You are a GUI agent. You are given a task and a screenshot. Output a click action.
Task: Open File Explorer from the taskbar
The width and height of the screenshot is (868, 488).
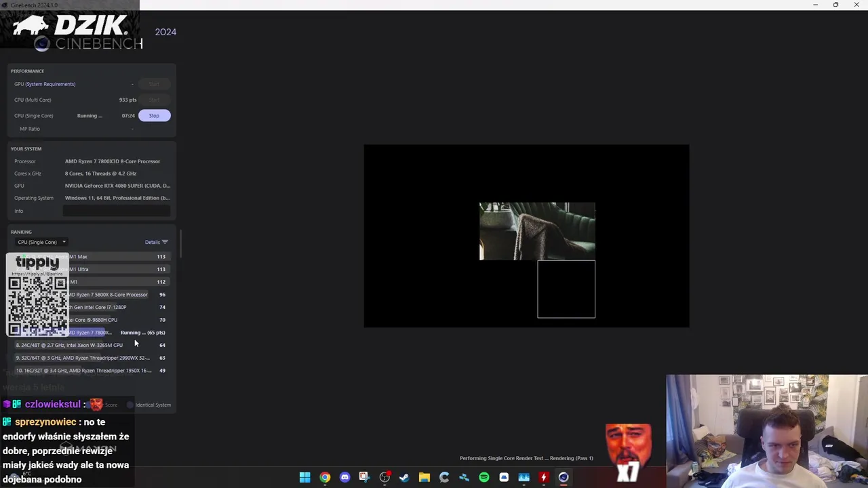[424, 477]
